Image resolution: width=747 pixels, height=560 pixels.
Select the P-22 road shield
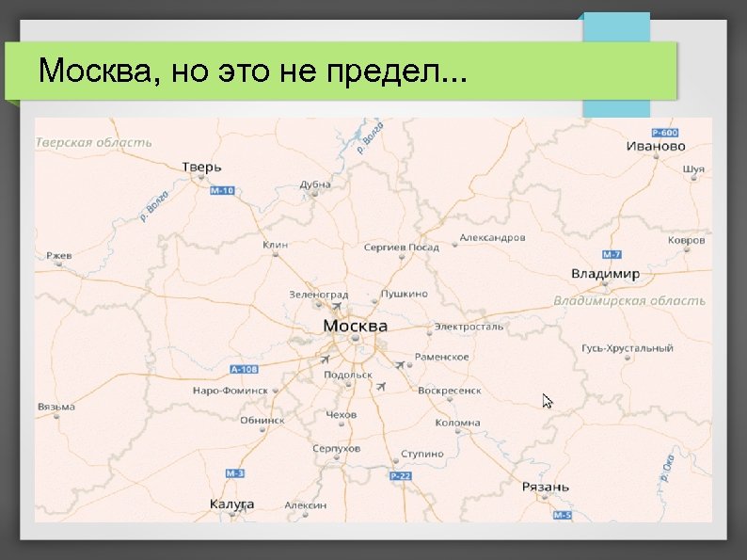tap(401, 475)
